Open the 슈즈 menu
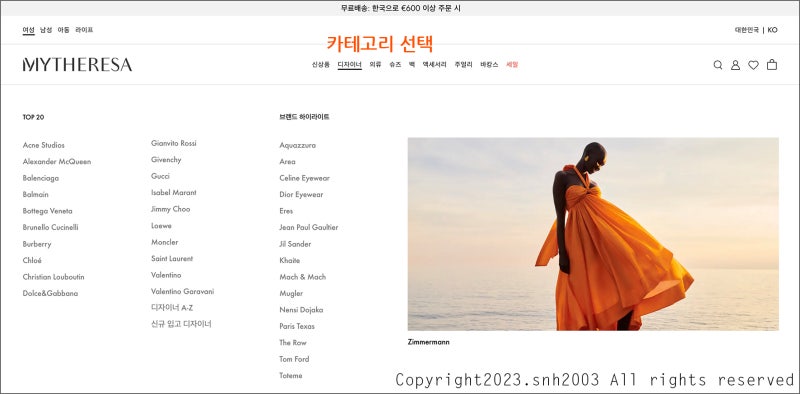 395,65
